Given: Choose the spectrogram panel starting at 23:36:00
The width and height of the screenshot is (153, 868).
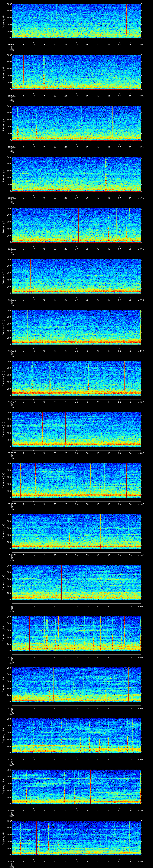Looking at the screenshot, I should tap(76, 276).
